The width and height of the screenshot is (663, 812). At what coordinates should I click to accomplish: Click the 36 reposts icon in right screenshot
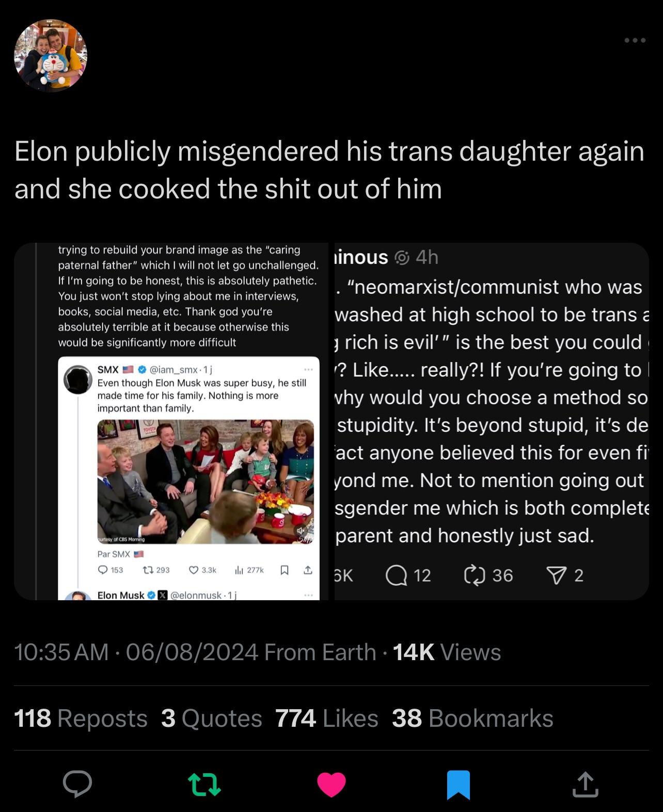[x=475, y=575]
